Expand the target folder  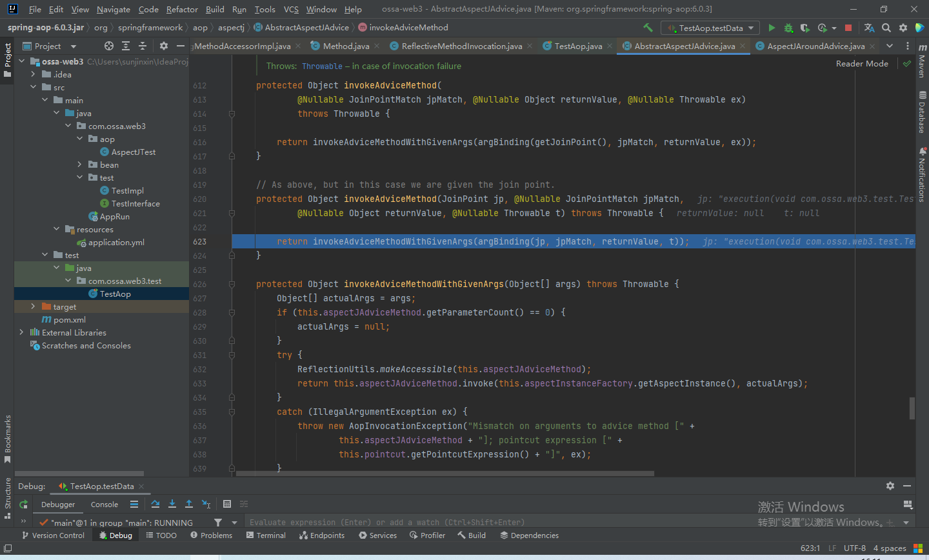(x=33, y=306)
